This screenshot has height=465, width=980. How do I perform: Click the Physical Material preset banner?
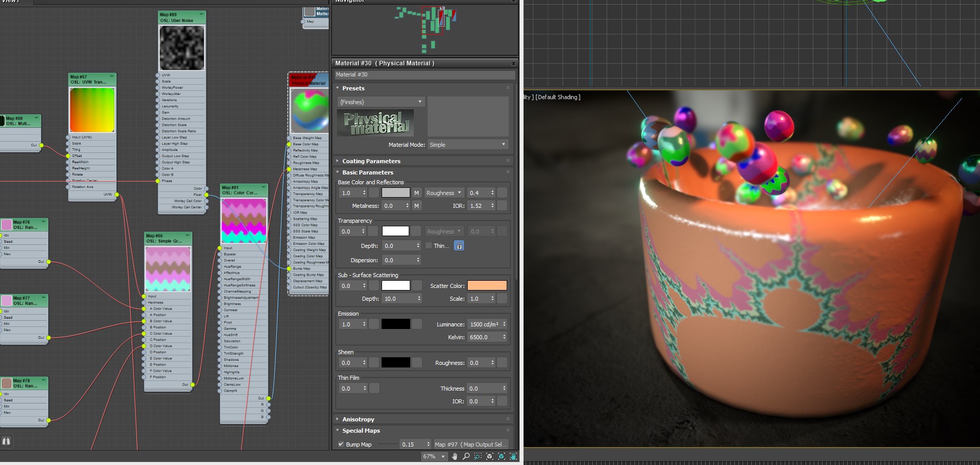(x=375, y=123)
